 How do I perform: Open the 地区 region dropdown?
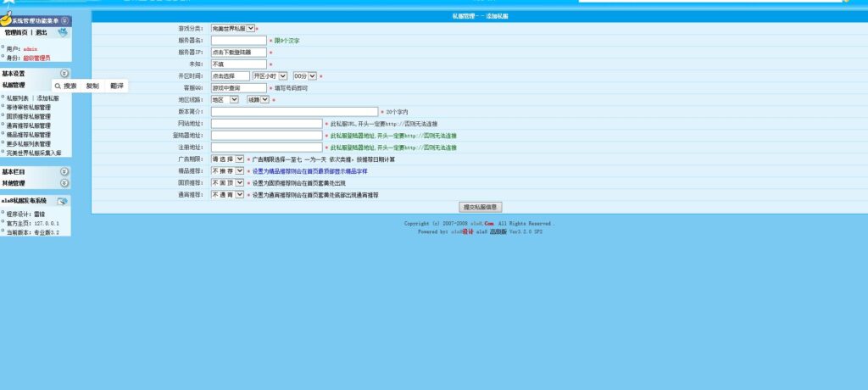(x=225, y=99)
